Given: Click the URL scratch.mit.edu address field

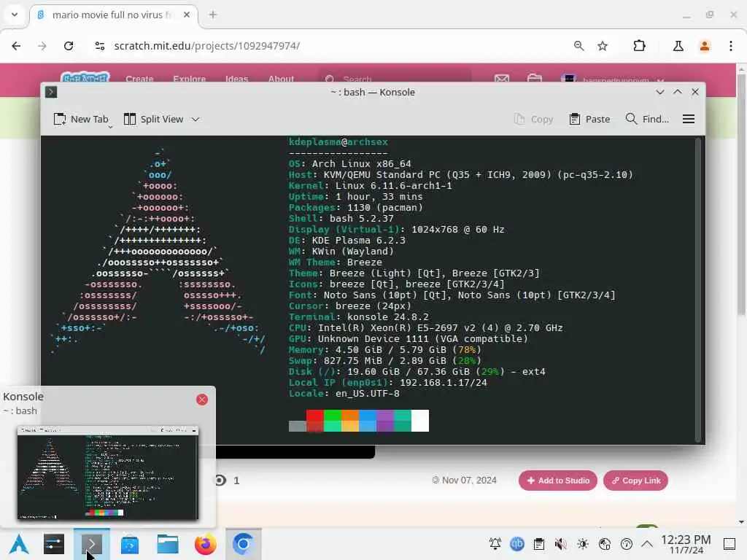Looking at the screenshot, I should [x=206, y=46].
